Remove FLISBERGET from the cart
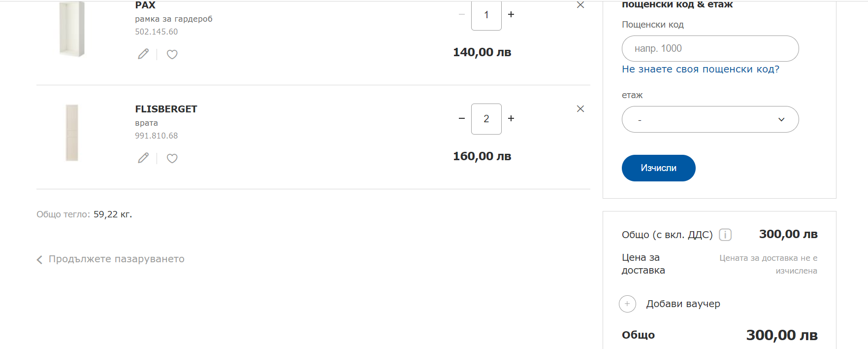Screen dimensions: 868x349 click(580, 109)
